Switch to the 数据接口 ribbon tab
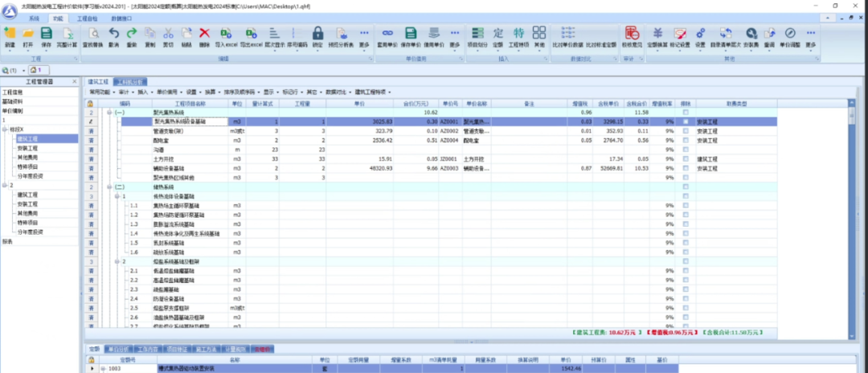The width and height of the screenshot is (868, 373). pos(124,17)
